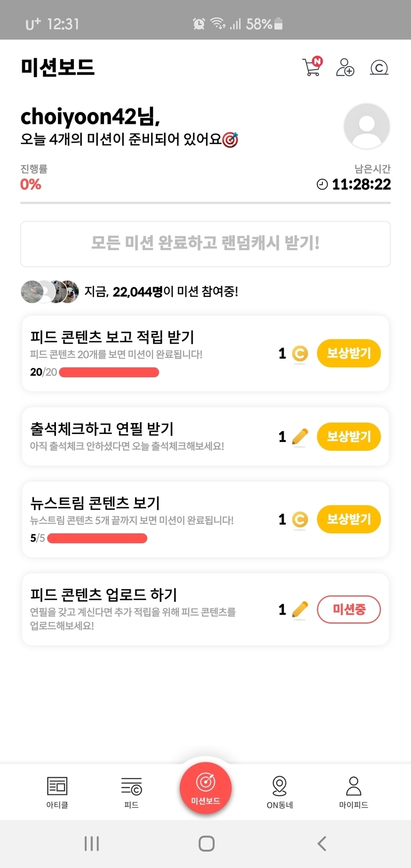The width and height of the screenshot is (411, 868).
Task: Tap the user profile avatar
Action: [x=366, y=126]
